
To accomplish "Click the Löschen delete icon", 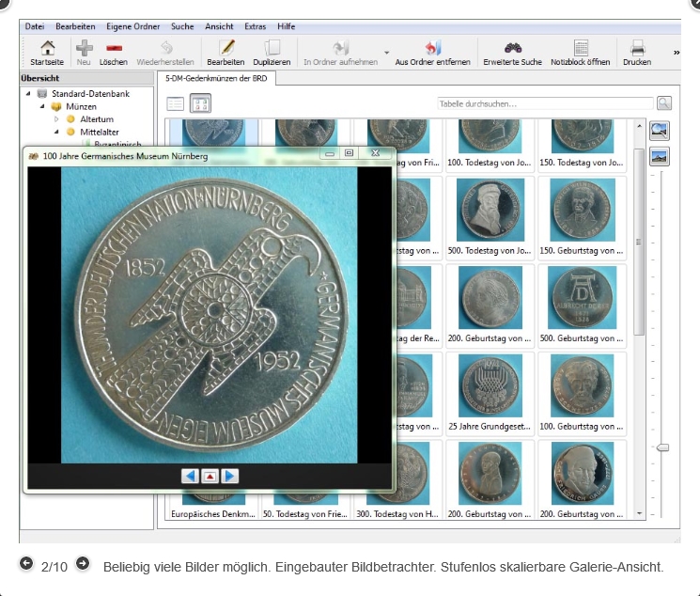I will pyautogui.click(x=114, y=48).
